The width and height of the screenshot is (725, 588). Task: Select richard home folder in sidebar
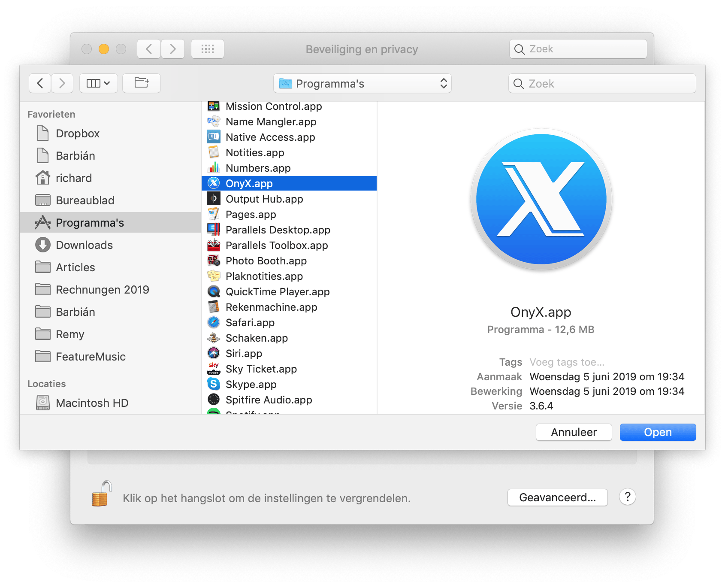(110, 178)
